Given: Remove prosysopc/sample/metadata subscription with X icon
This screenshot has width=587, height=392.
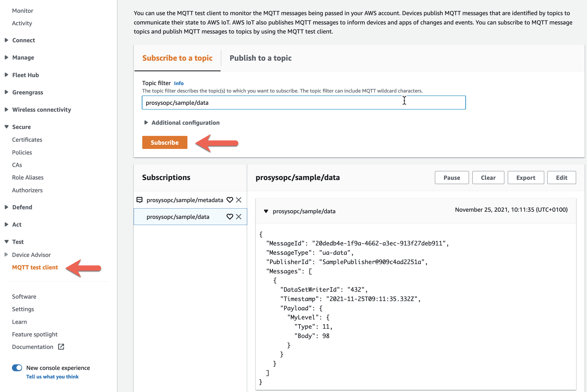Looking at the screenshot, I should [x=239, y=200].
